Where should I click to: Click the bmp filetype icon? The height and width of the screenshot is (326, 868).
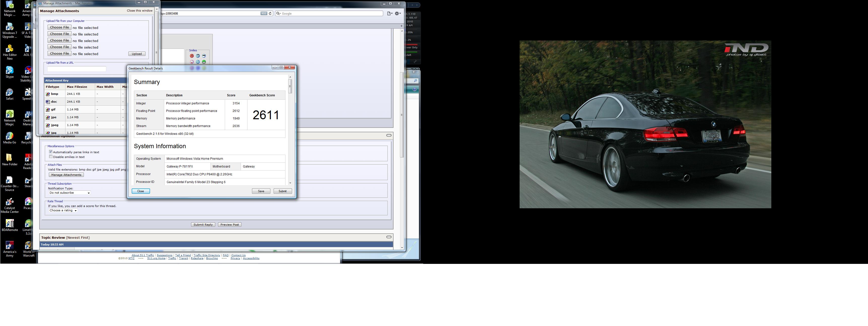pyautogui.click(x=48, y=94)
